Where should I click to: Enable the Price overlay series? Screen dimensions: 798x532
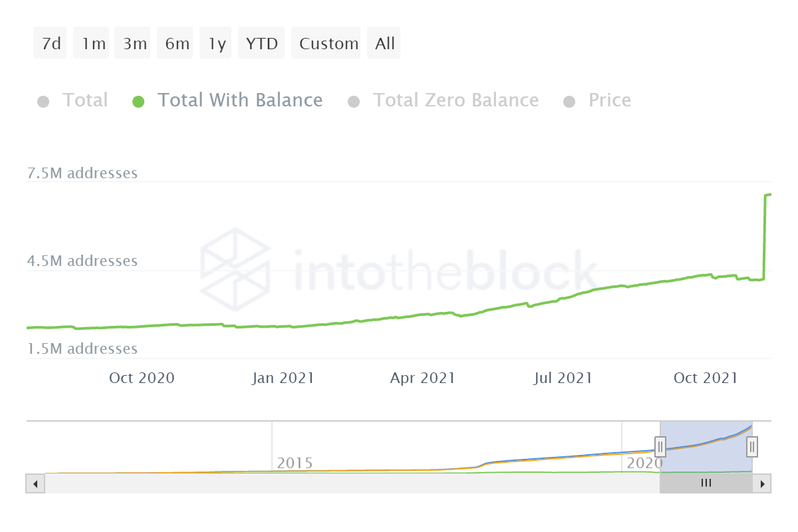(609, 100)
